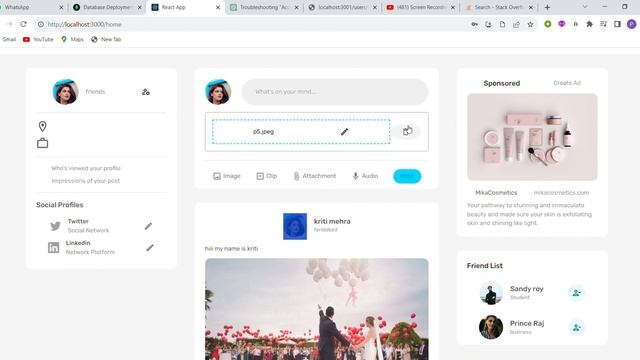Open the Extensions puzzle icon
640x360 pixels.
589,24
